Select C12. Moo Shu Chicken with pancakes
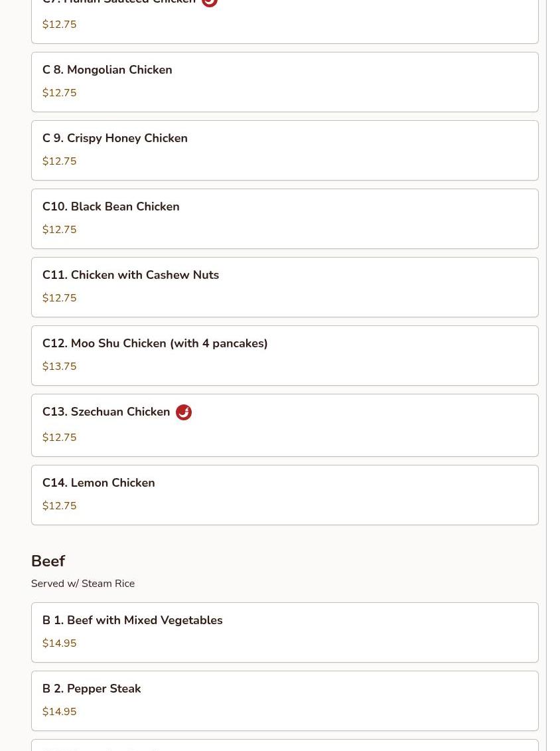The image size is (560, 751). 284,355
